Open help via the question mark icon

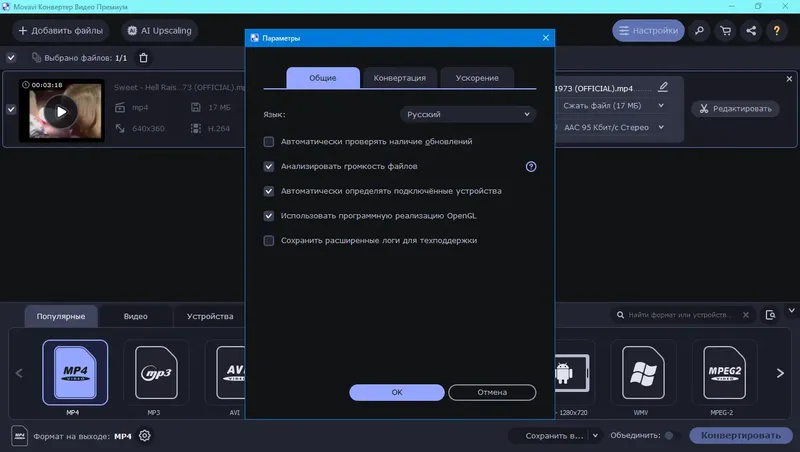(x=777, y=31)
